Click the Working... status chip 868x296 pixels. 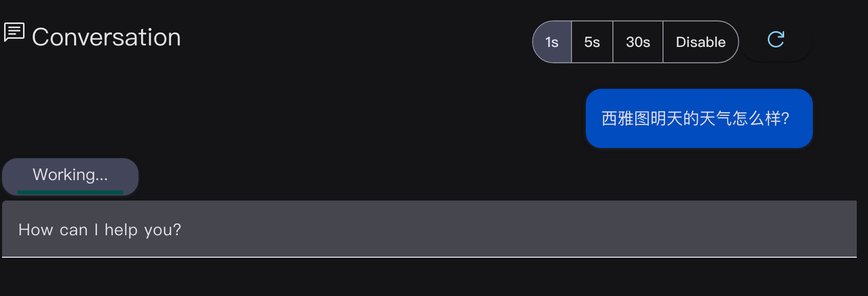pyautogui.click(x=70, y=176)
